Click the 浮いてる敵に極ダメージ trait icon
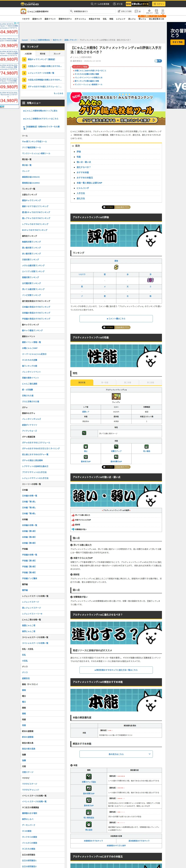 84,433
